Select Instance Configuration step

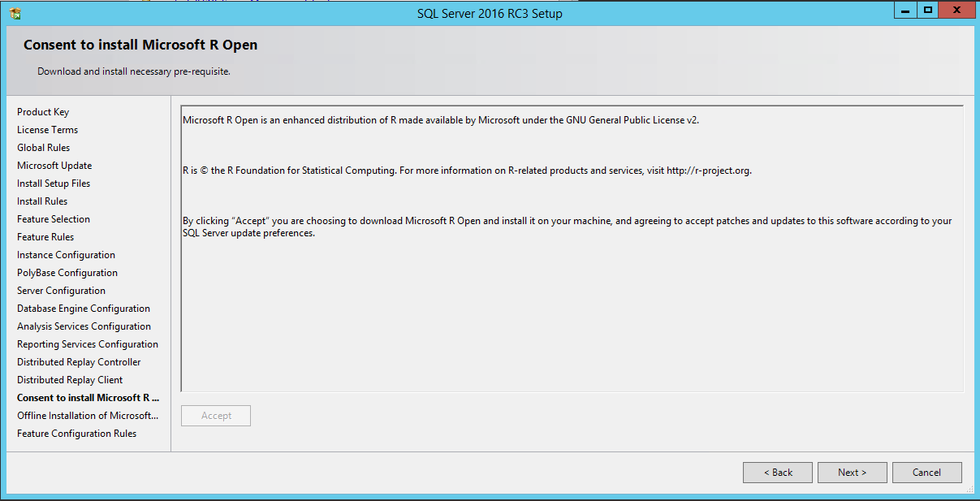pos(66,255)
